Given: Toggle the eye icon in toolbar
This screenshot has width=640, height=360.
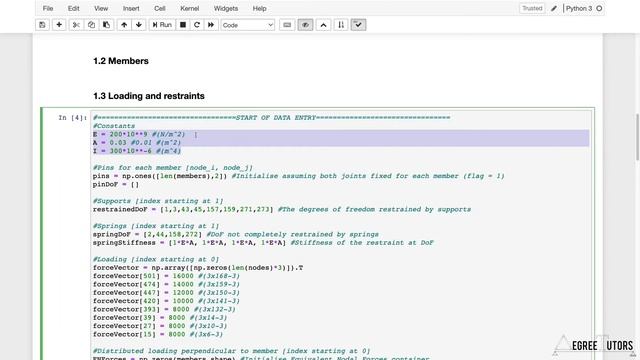Looking at the screenshot, I should coord(305,25).
